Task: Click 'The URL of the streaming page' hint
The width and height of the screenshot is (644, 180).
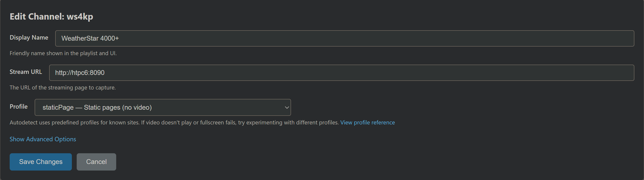Action: pos(62,88)
